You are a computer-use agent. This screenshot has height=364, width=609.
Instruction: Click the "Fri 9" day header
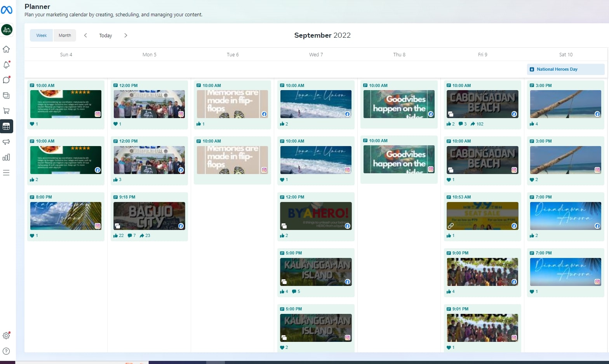[x=482, y=55]
